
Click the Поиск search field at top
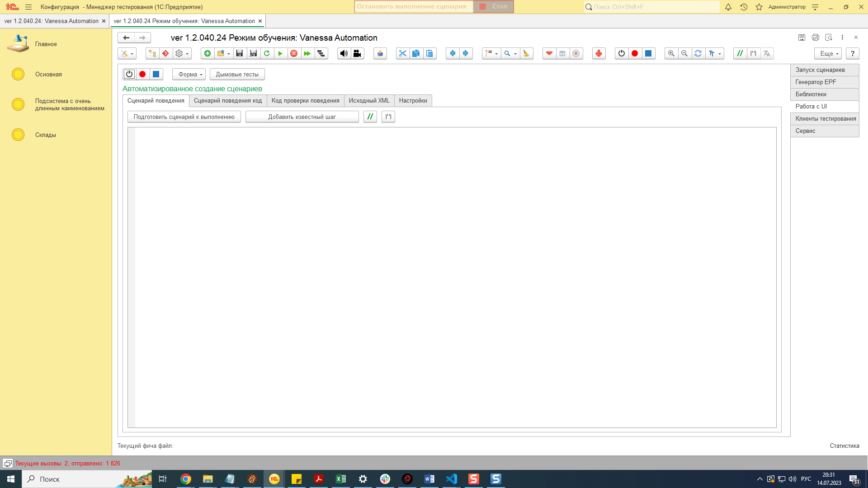tap(651, 7)
